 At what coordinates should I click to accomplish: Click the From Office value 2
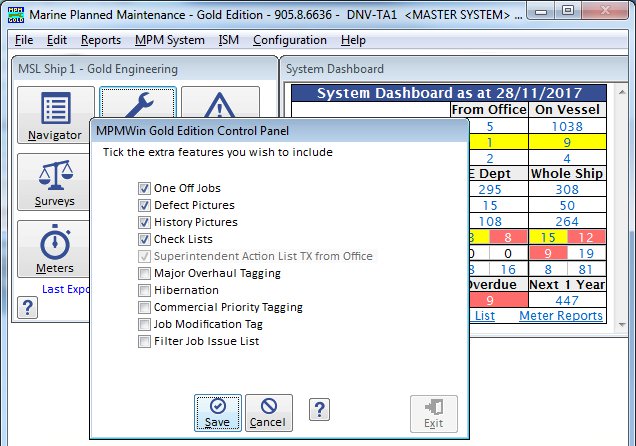(x=490, y=158)
